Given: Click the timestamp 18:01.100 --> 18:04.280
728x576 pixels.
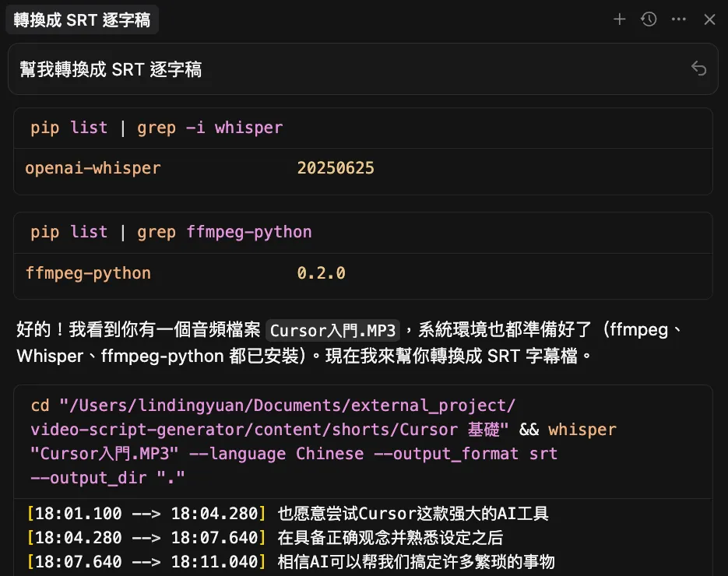Looking at the screenshot, I should [x=146, y=514].
